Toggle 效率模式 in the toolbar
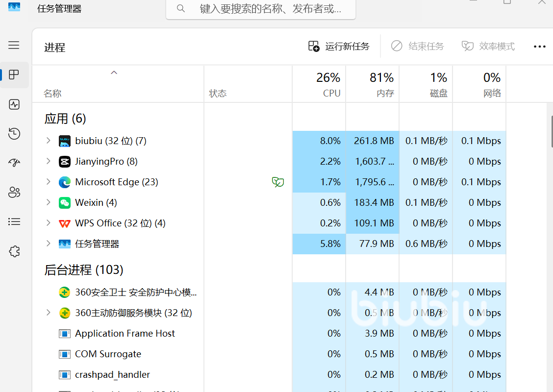Viewport: 553px width, 392px height. (488, 47)
